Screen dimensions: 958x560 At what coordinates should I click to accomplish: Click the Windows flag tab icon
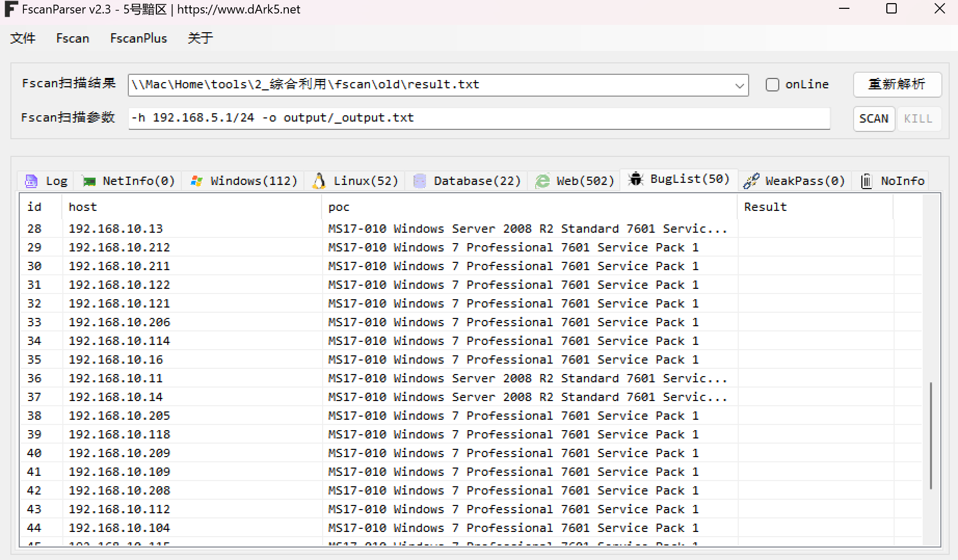click(196, 181)
